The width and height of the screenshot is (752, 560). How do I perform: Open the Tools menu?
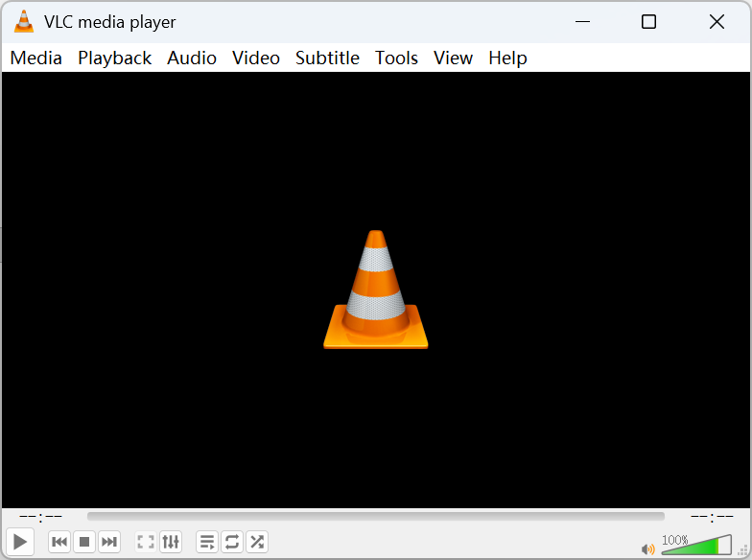coord(396,58)
